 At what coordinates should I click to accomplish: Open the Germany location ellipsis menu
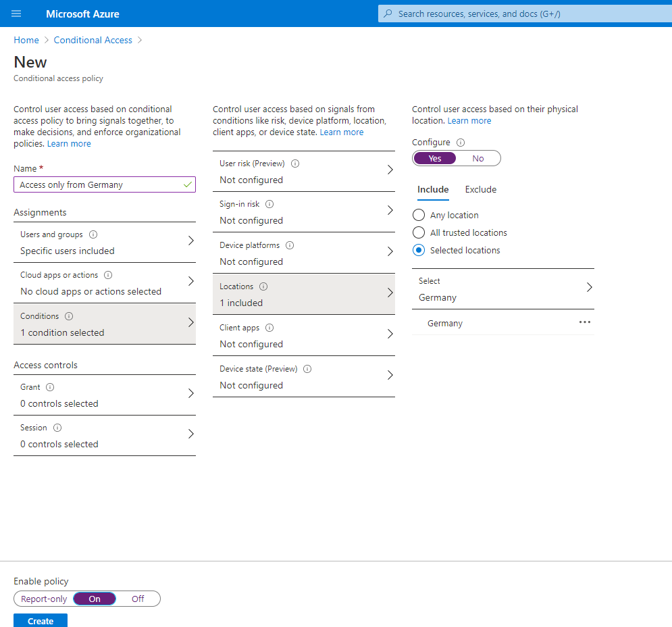tap(585, 322)
